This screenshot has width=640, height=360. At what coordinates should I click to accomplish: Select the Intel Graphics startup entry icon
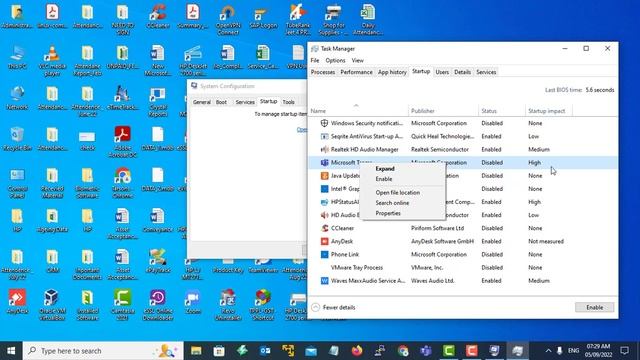click(x=324, y=189)
